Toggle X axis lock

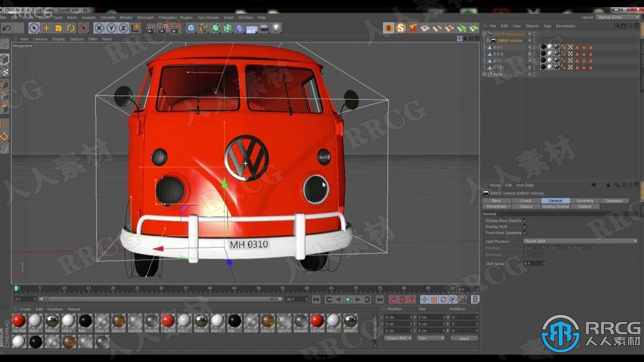[99, 28]
